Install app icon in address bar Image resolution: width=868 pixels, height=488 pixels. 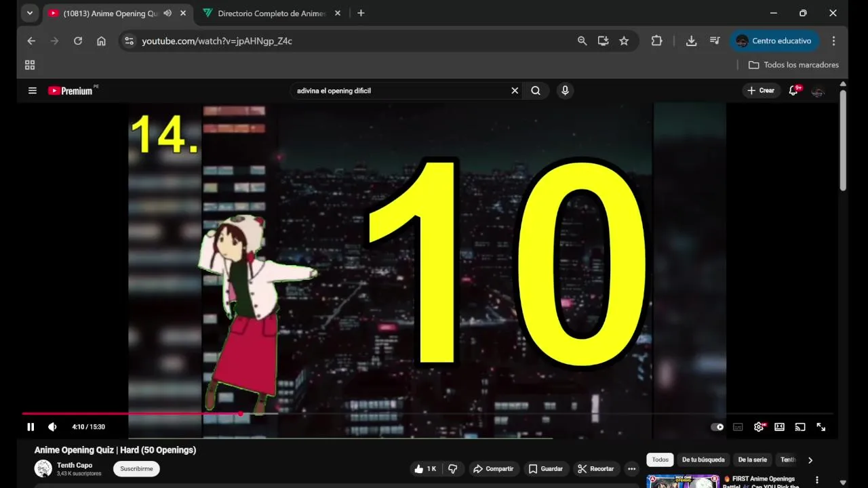point(603,41)
